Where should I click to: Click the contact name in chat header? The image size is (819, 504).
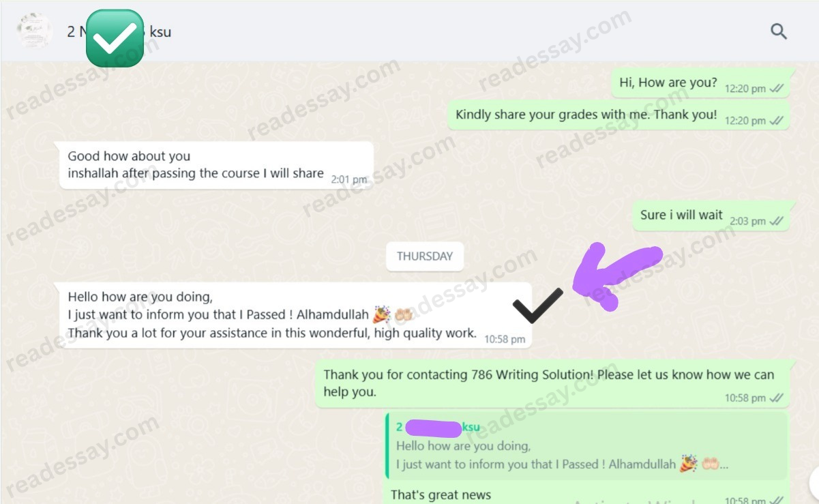[119, 31]
